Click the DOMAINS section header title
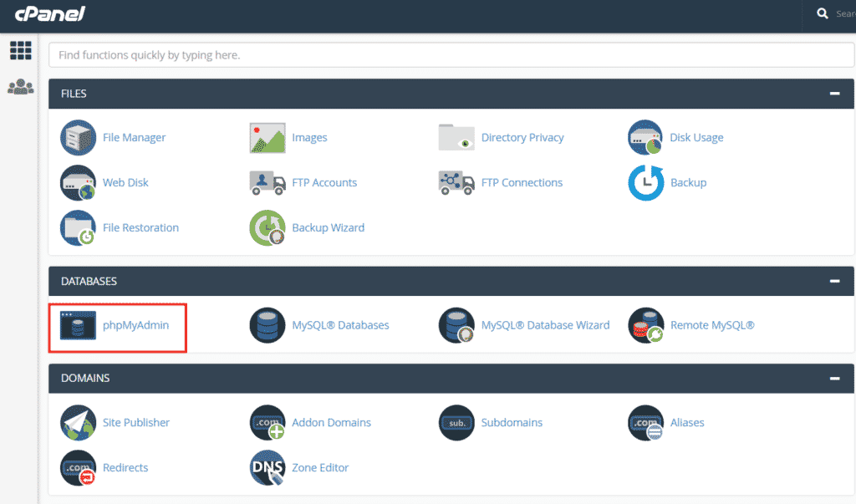The height and width of the screenshot is (504, 856). tap(85, 379)
